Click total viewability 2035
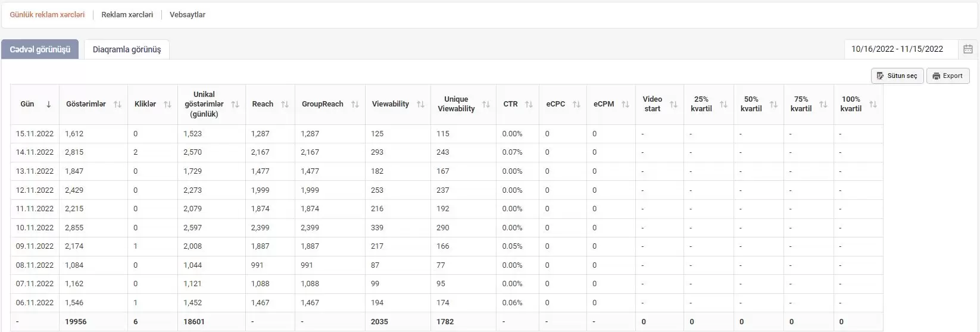 point(379,322)
